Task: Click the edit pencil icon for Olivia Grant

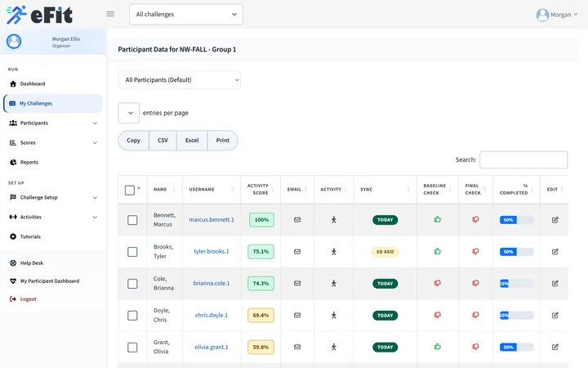Action: (x=555, y=347)
